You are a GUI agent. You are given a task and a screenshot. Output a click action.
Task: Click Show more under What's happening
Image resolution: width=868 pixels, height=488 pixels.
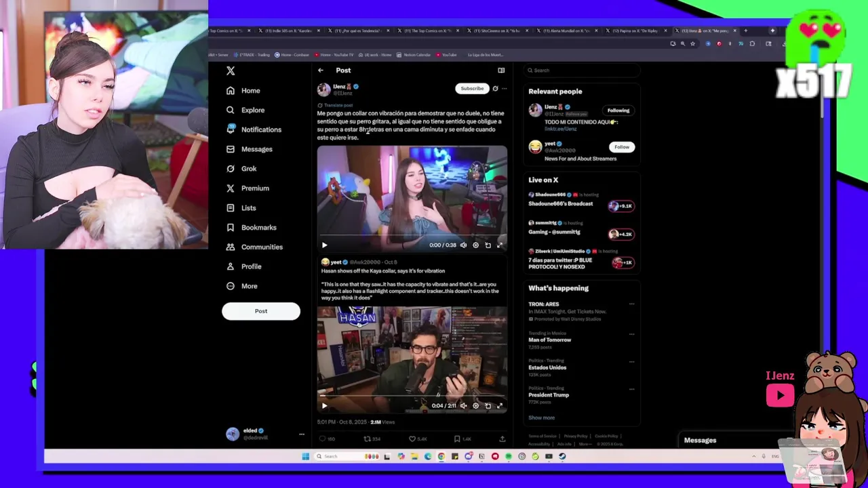pyautogui.click(x=541, y=418)
